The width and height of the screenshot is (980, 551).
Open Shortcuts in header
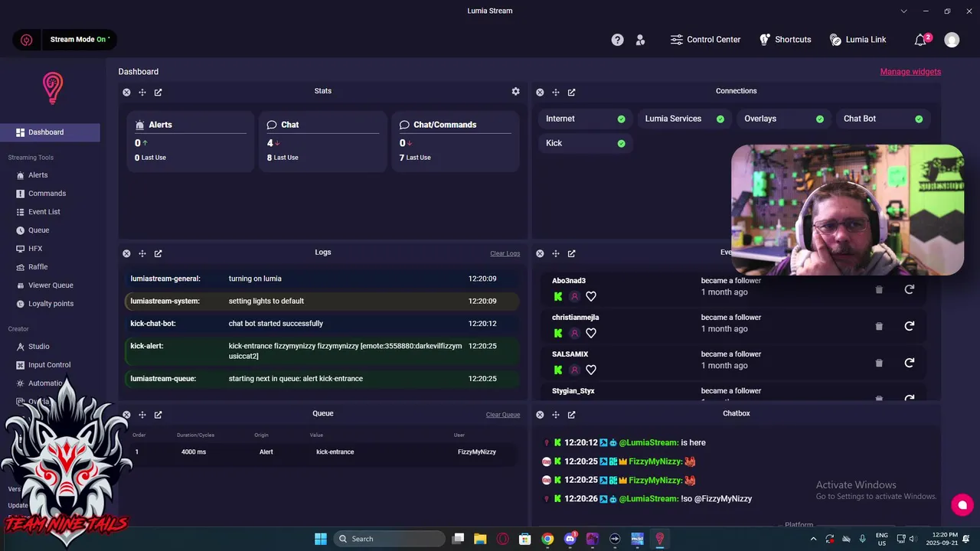pyautogui.click(x=785, y=40)
